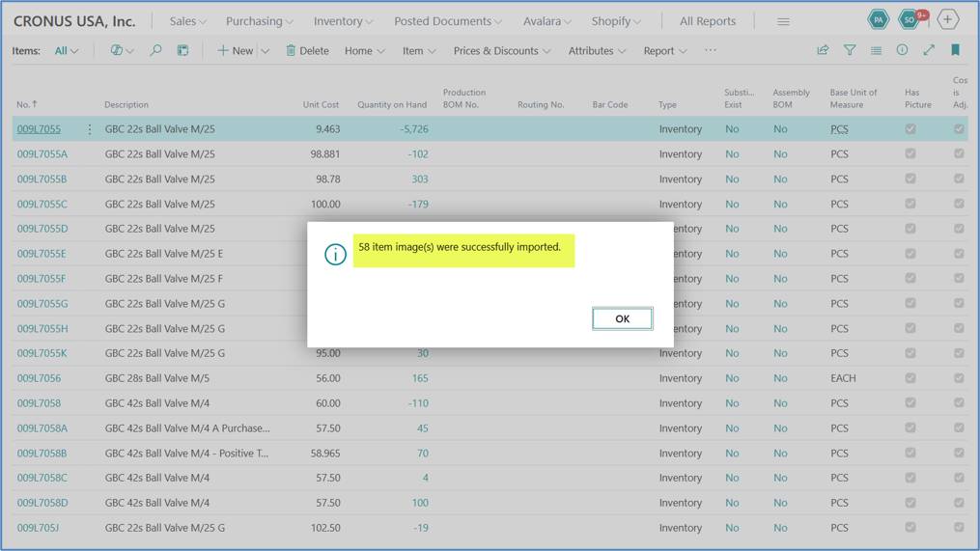Open the Edit in Excel grid icon
The width and height of the screenshot is (980, 551).
(182, 50)
